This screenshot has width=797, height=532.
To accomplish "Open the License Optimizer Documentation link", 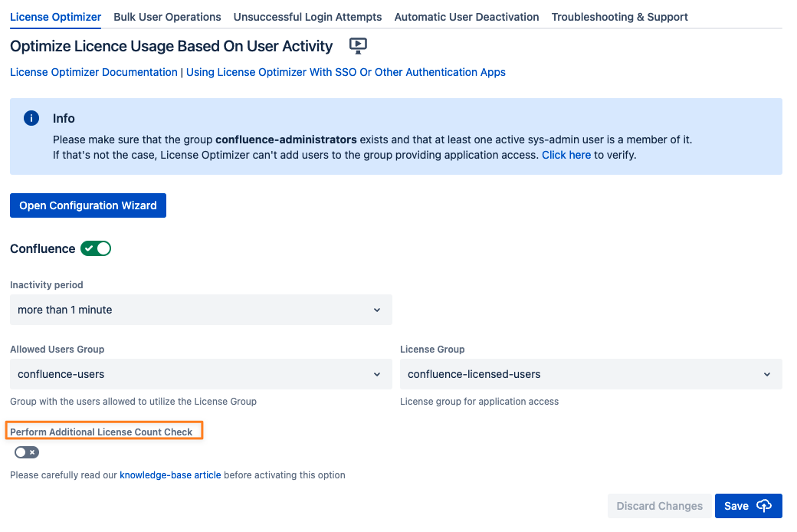I will click(94, 72).
